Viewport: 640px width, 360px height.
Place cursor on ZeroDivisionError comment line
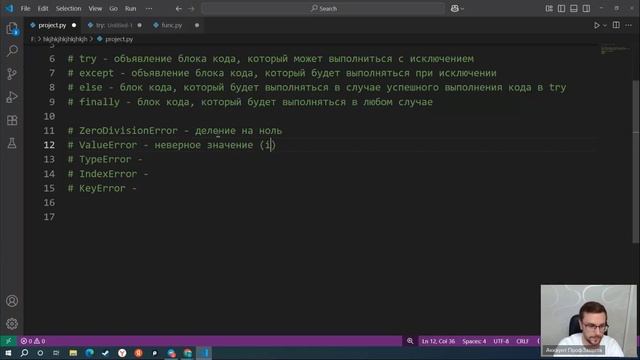[175, 131]
